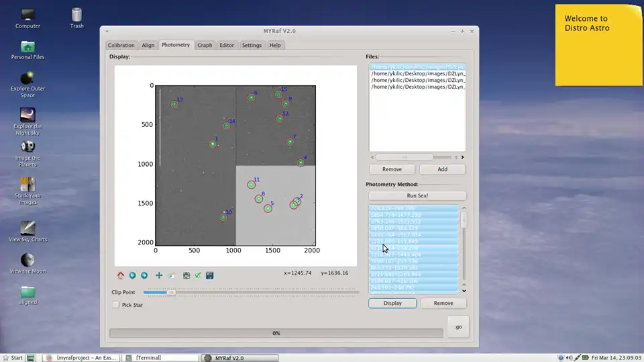Viewport: 644px width, 362px height.
Task: Select the Pan axes tool
Action: pos(159,275)
